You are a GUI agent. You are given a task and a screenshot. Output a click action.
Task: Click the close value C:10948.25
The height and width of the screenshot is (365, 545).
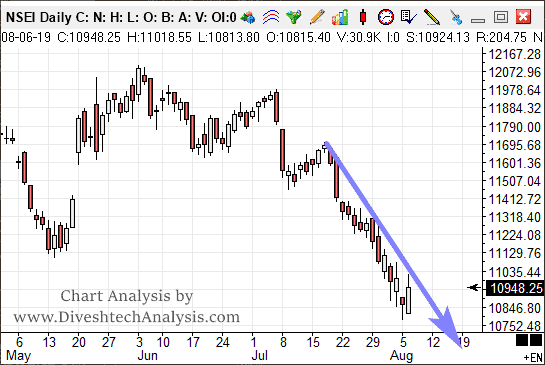pos(89,37)
